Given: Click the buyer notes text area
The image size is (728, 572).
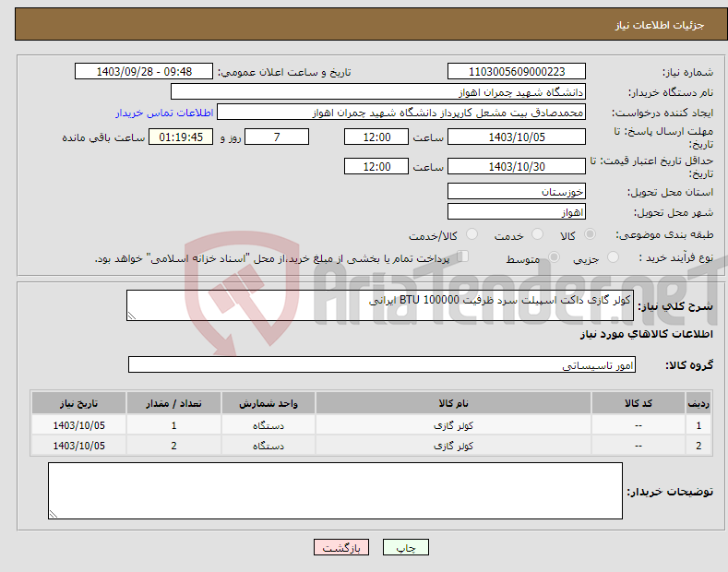Looking at the screenshot, I should click(x=335, y=491).
